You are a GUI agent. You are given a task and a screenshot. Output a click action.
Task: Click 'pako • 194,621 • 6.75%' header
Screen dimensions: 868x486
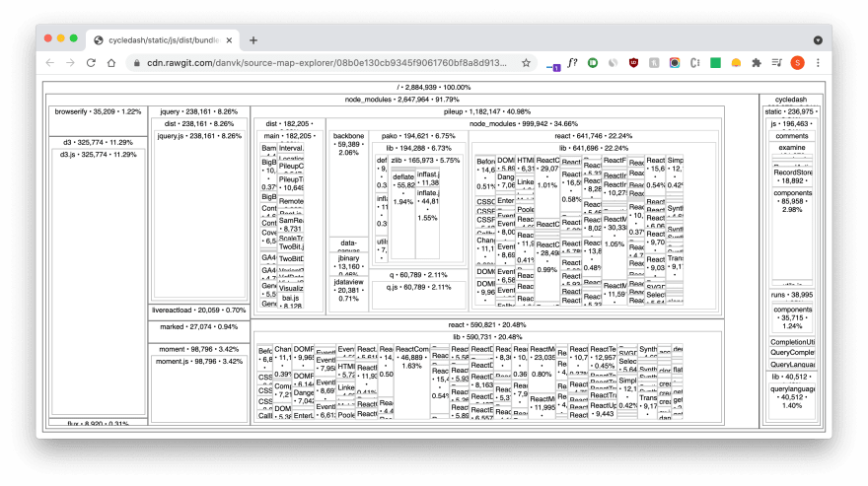click(418, 136)
